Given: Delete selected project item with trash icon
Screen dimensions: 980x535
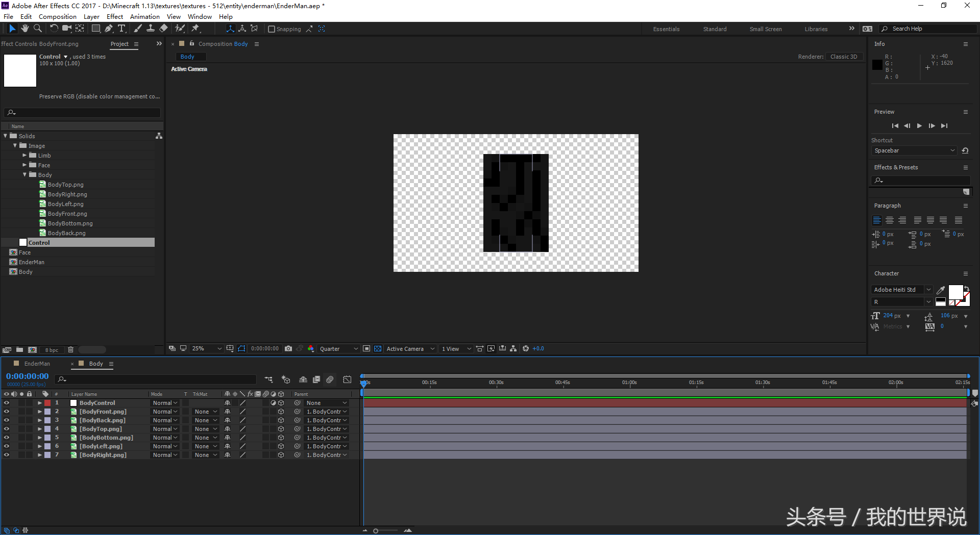Looking at the screenshot, I should (x=70, y=350).
